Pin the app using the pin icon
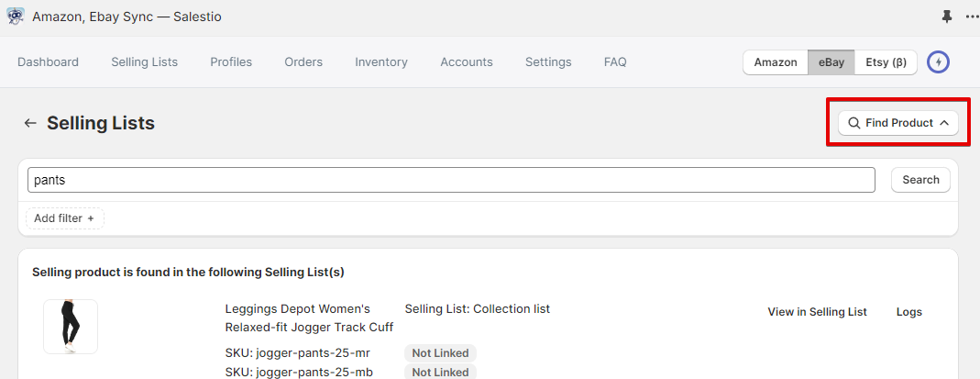 point(947,17)
